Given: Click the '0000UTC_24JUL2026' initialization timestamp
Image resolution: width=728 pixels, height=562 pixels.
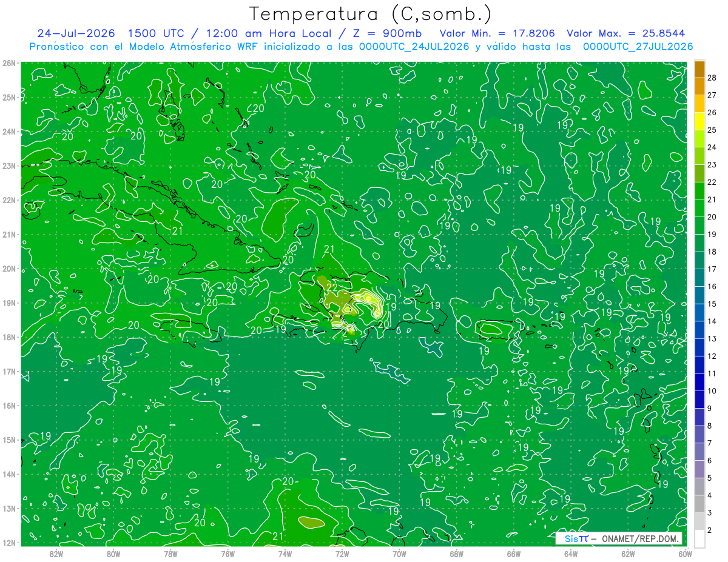Looking at the screenshot, I should click(x=413, y=47).
